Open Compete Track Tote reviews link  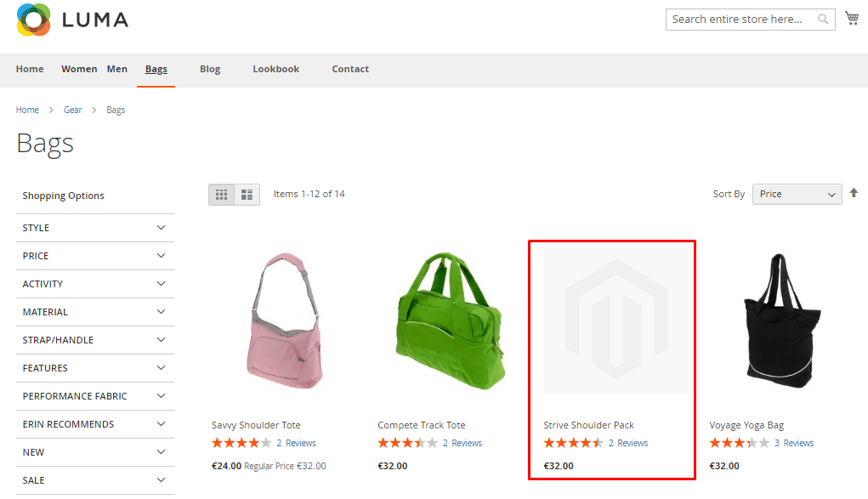pyautogui.click(x=462, y=443)
